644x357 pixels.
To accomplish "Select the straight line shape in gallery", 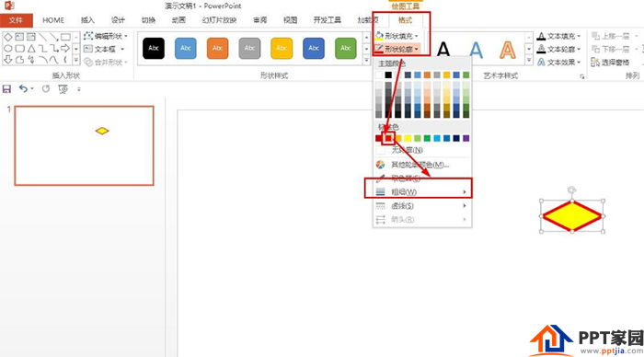I will [x=42, y=37].
